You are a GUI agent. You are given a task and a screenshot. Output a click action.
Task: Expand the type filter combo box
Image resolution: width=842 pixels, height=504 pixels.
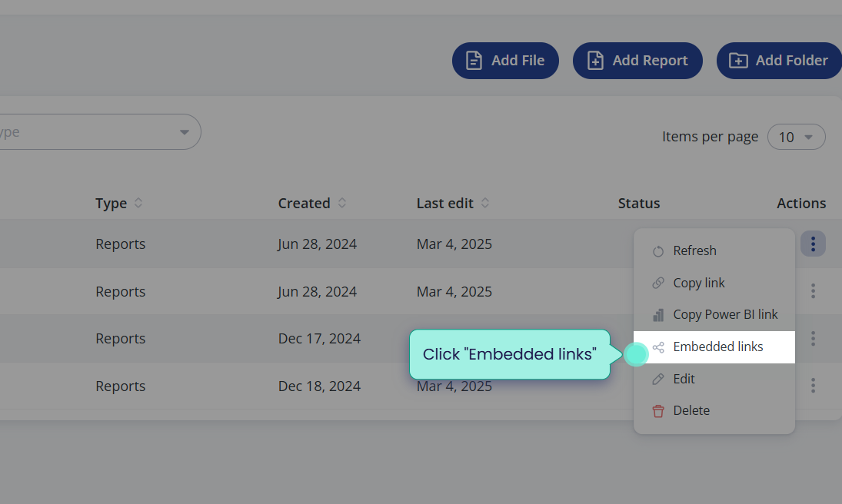tap(97, 132)
